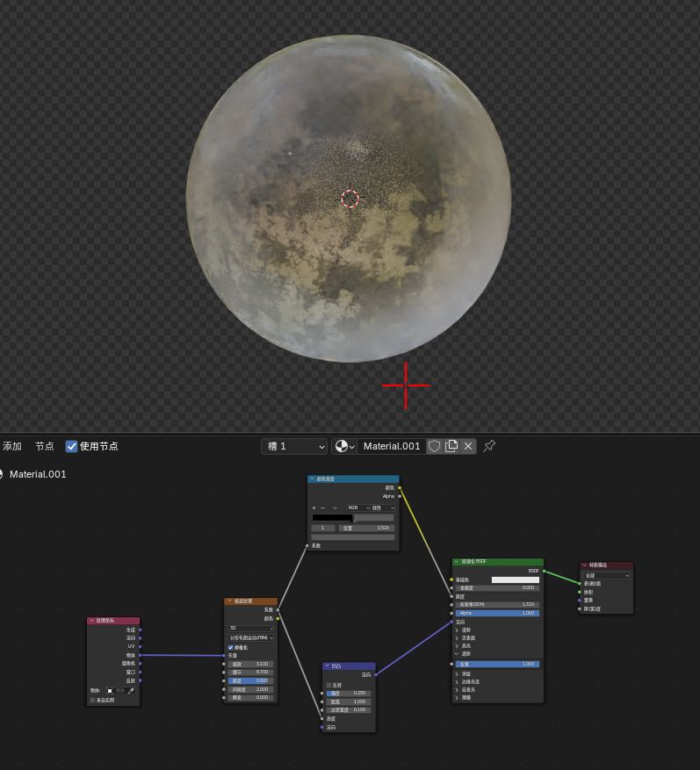The width and height of the screenshot is (700, 770).
Task: Open the 全部 target dropdown in Material Output
Action: (x=607, y=575)
